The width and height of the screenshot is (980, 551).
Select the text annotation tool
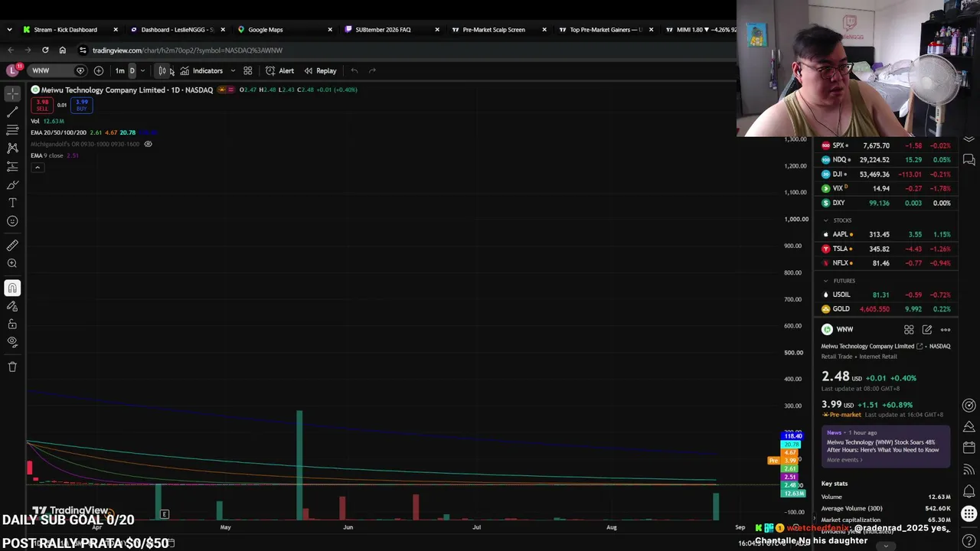coord(12,203)
